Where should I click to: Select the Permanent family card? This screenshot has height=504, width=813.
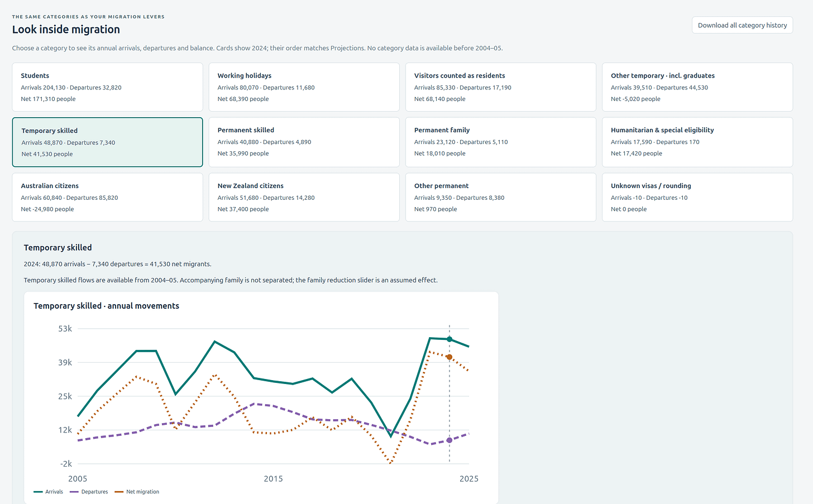click(501, 142)
